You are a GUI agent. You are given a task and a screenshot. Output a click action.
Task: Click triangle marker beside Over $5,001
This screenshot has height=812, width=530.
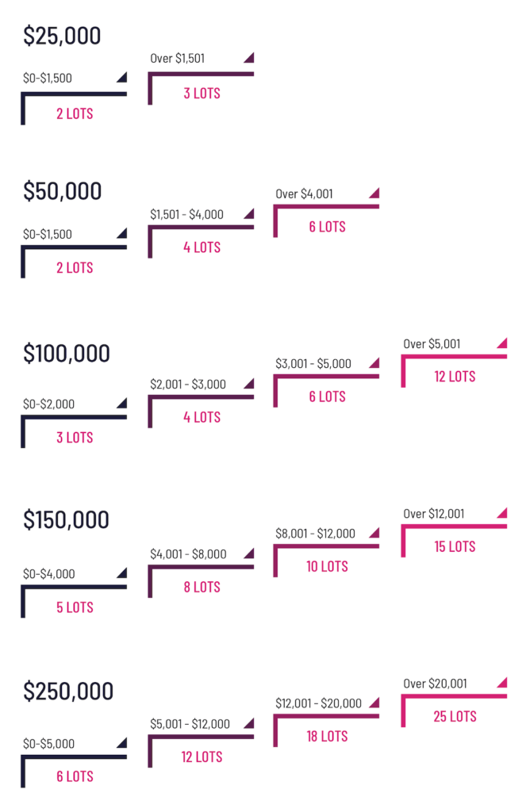(x=502, y=343)
